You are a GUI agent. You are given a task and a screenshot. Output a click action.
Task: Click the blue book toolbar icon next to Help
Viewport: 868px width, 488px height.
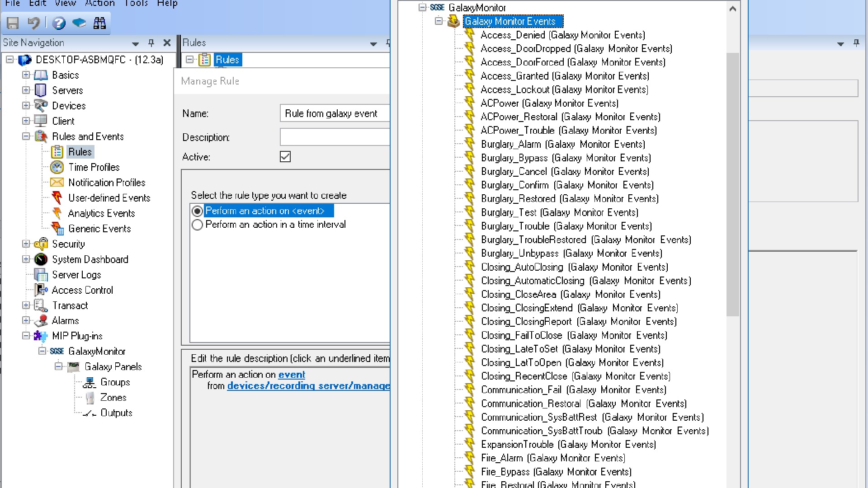[79, 23]
